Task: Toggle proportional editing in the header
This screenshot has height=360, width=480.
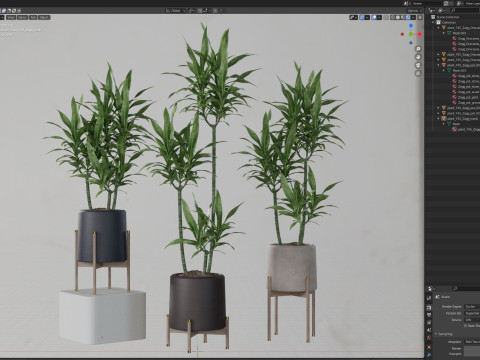Action: click(x=215, y=11)
